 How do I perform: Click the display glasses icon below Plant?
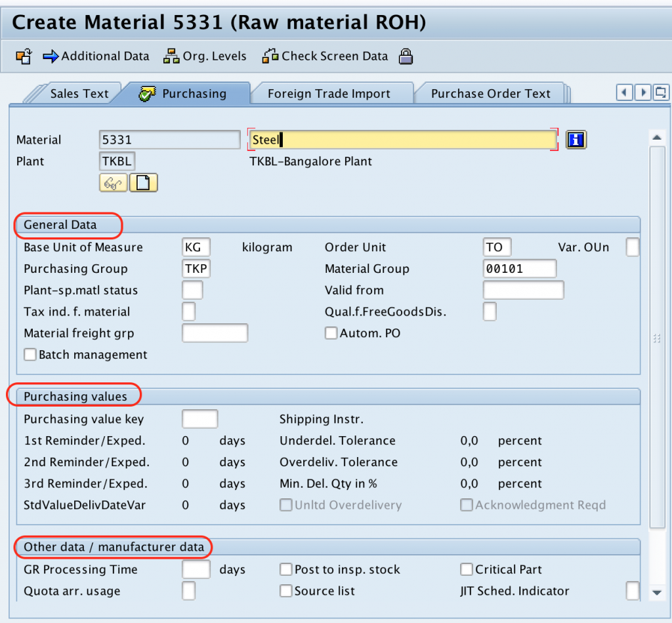113,182
